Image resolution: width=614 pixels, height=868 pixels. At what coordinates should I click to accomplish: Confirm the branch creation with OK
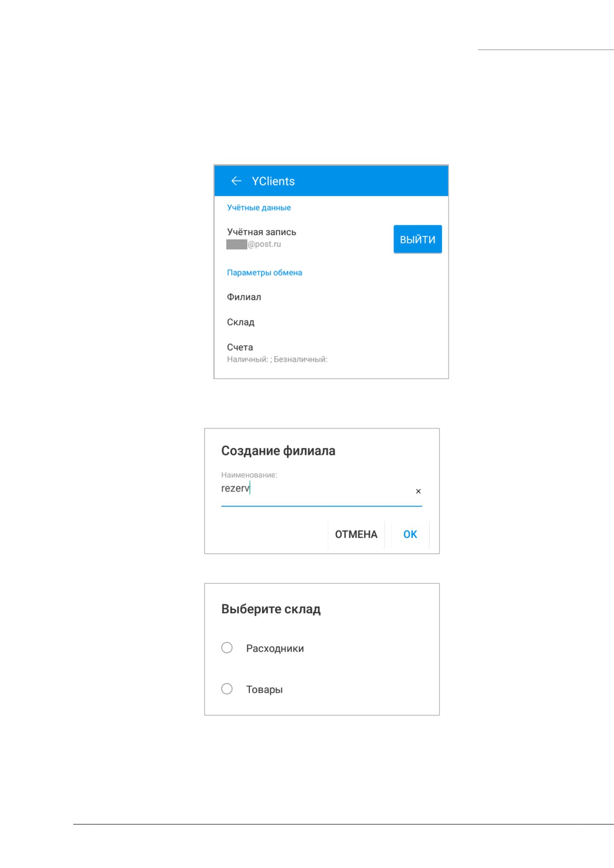(x=410, y=535)
